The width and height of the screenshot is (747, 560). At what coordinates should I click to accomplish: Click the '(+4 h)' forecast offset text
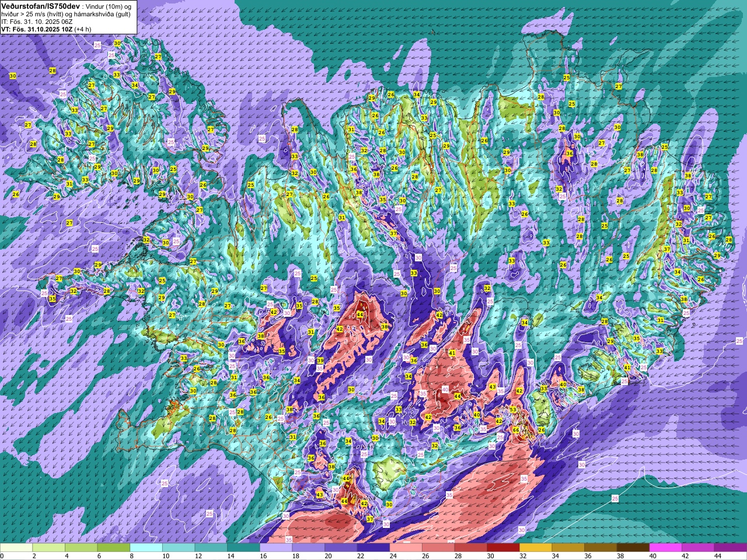pos(83,29)
